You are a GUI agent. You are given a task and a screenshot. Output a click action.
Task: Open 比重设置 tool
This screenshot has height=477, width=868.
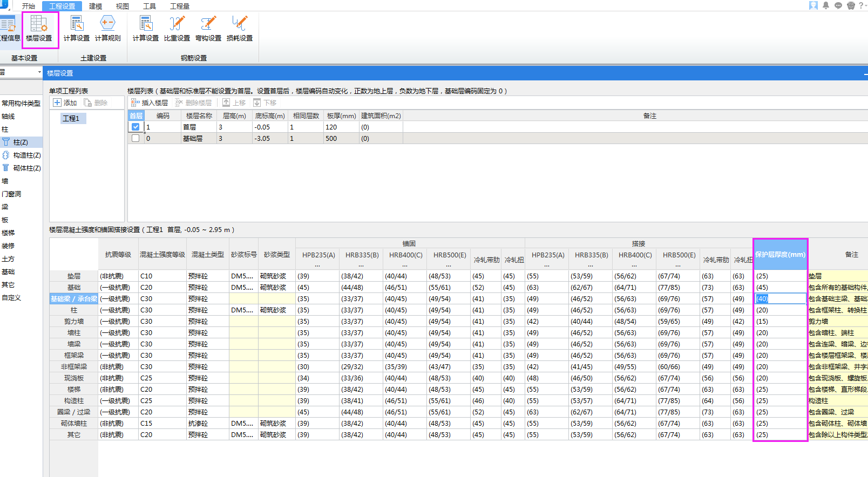[x=177, y=29]
